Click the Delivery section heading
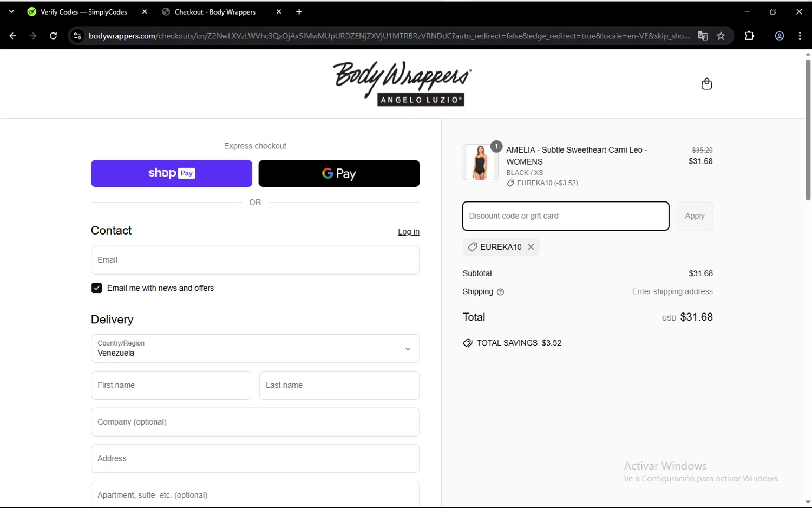Viewport: 812px width, 508px height. [112, 320]
